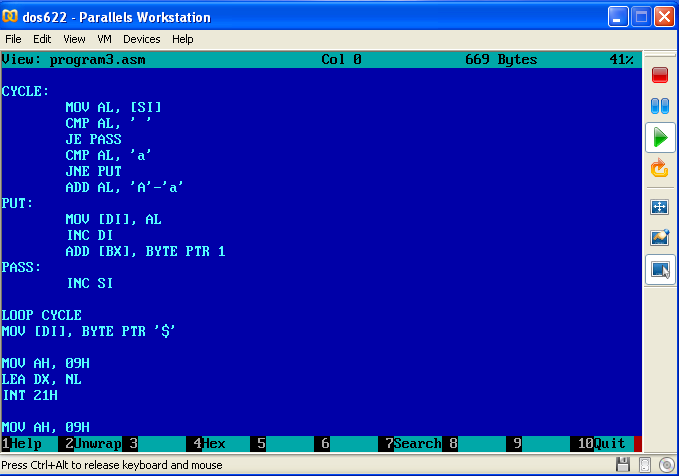Open the File menu
This screenshot has height=476, width=679.
point(13,39)
